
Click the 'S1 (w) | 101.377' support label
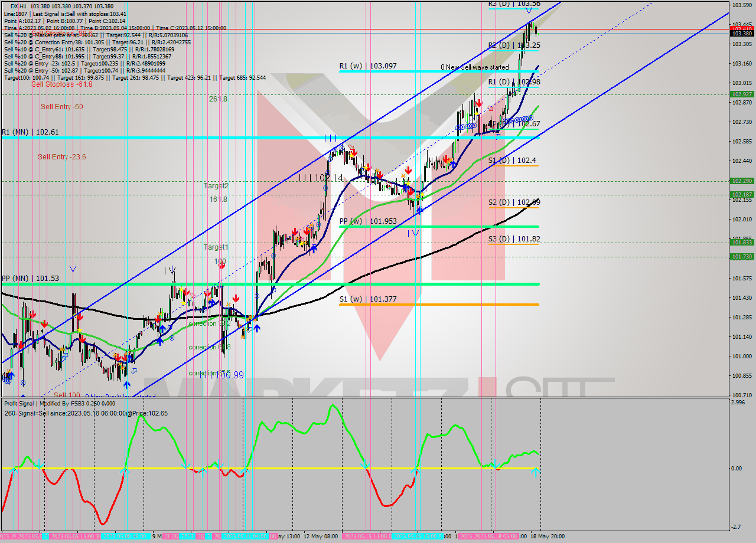pos(367,299)
